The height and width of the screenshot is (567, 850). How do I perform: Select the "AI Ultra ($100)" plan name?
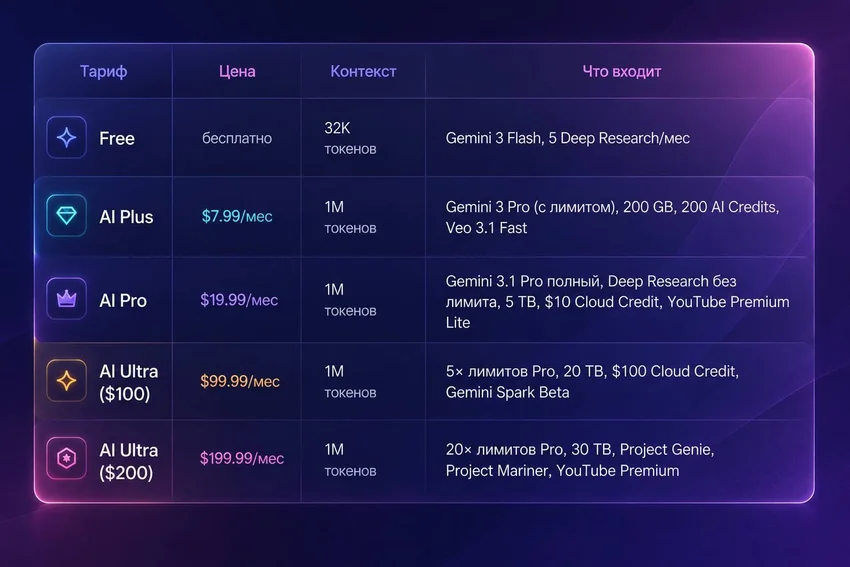[129, 382]
